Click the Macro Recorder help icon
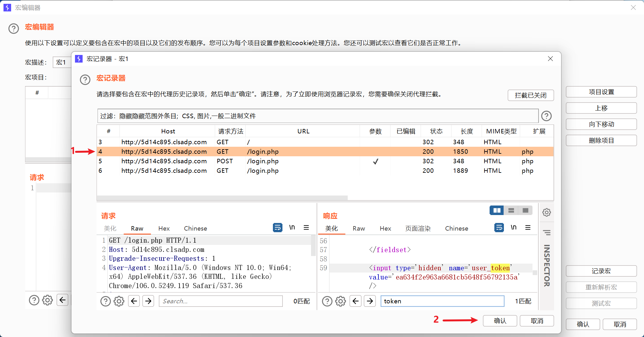The image size is (644, 337). [85, 80]
